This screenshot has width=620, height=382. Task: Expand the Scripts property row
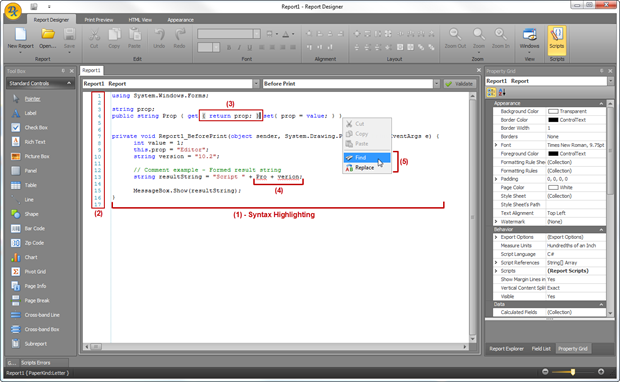pyautogui.click(x=496, y=271)
